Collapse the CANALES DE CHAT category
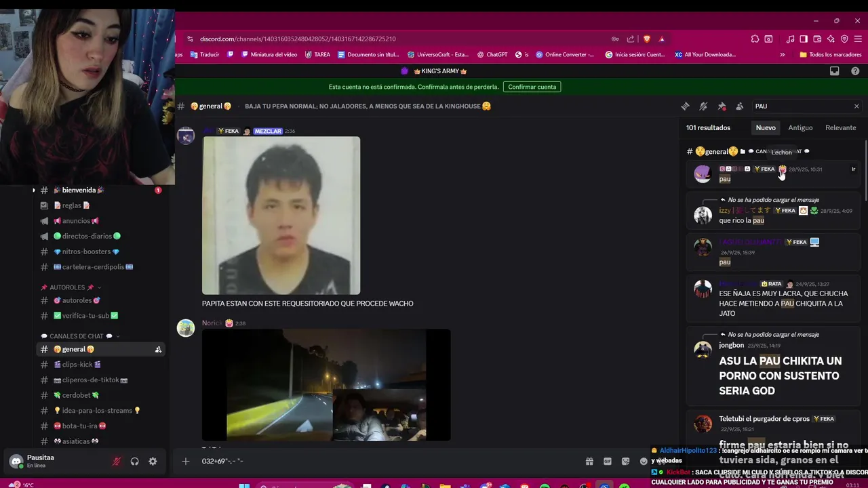Viewport: 868px width, 488px height. click(80, 336)
